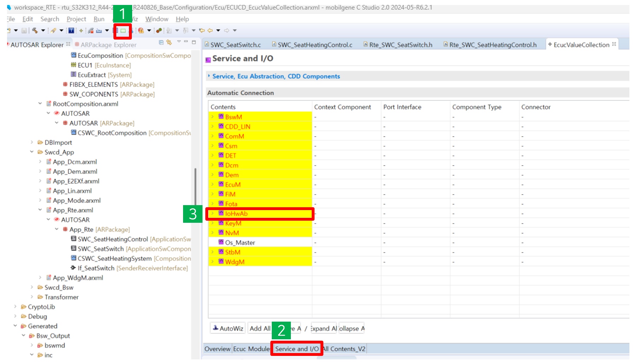Click the hammer build icon in toolbar
Viewport: 634px width, 364px height.
35,31
